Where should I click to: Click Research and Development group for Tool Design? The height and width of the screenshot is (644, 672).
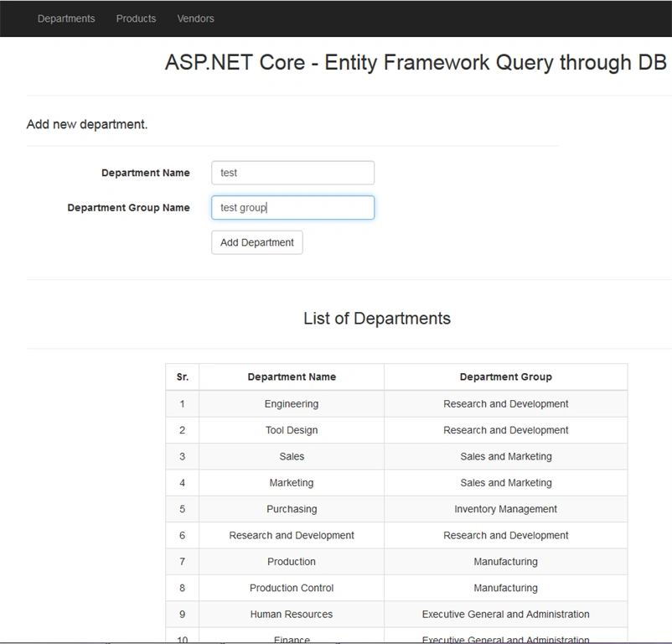click(506, 430)
